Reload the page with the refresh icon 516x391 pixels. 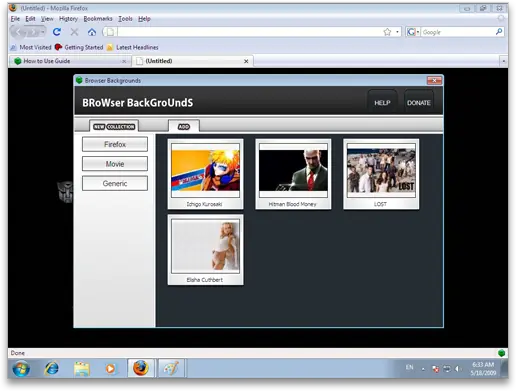tap(57, 32)
